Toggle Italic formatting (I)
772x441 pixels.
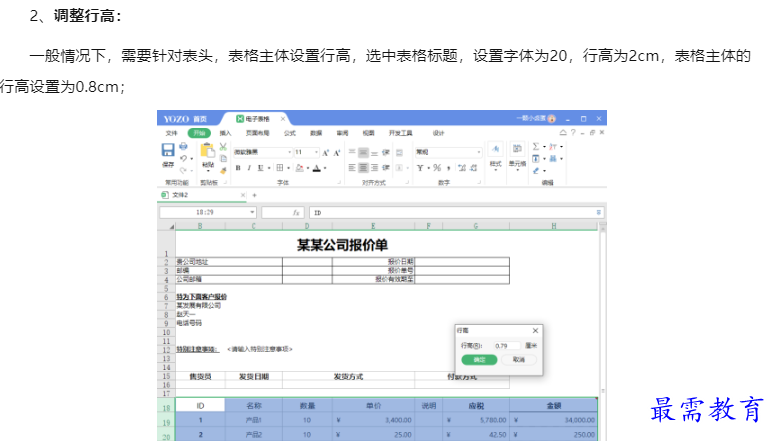[x=249, y=168]
